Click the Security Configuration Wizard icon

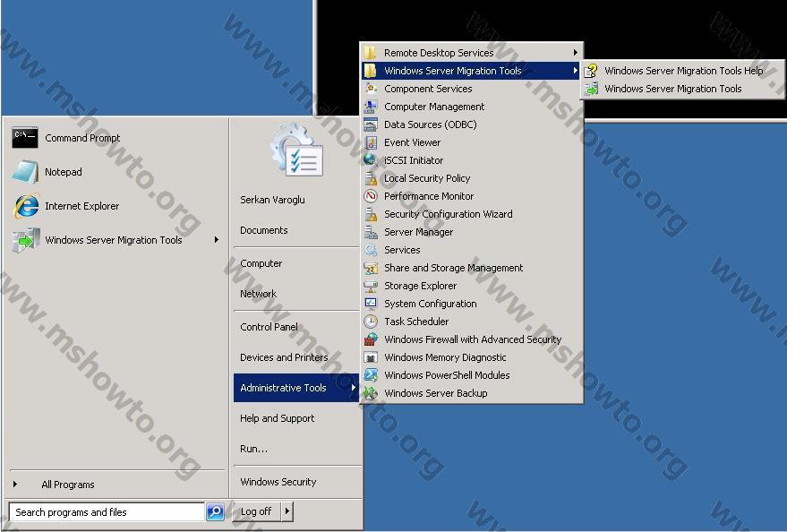click(x=371, y=214)
